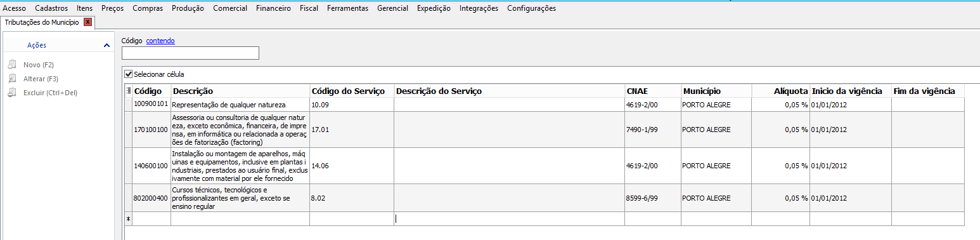Image resolution: width=980 pixels, height=240 pixels.
Task: Collapse the Ações panel chevron
Action: tap(106, 46)
